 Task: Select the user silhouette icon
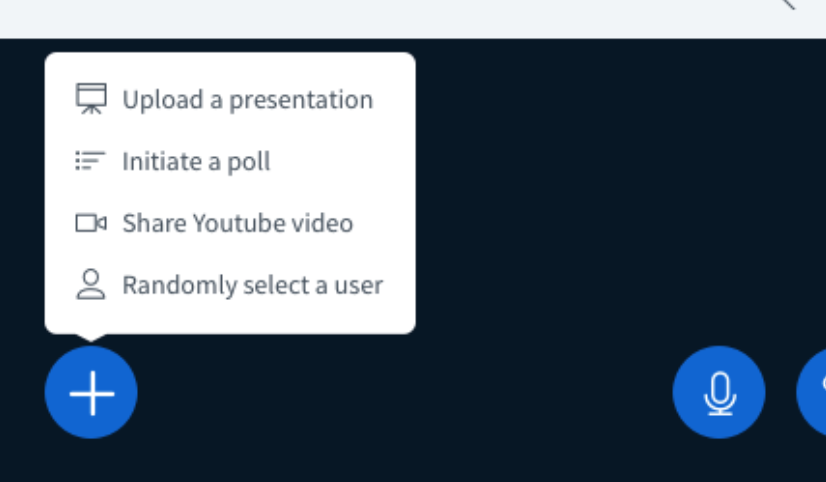(x=91, y=284)
